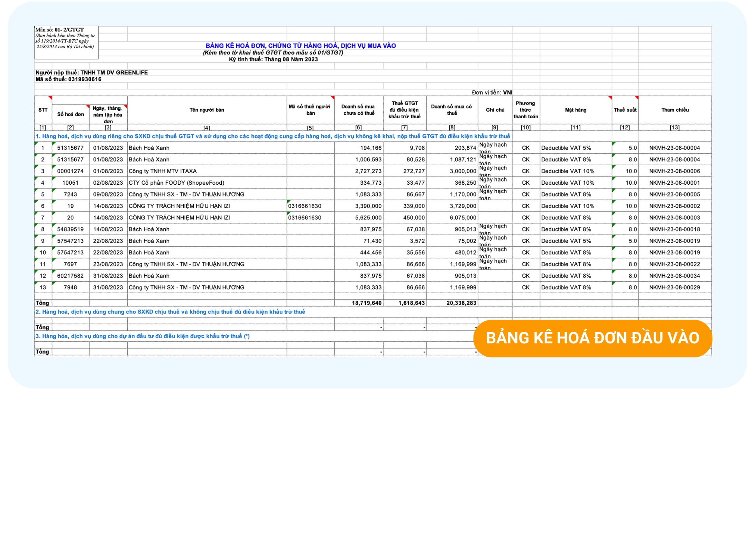The width and height of the screenshot is (747, 560).
Task: Select the 'Mặt hàng' column header
Action: click(575, 110)
